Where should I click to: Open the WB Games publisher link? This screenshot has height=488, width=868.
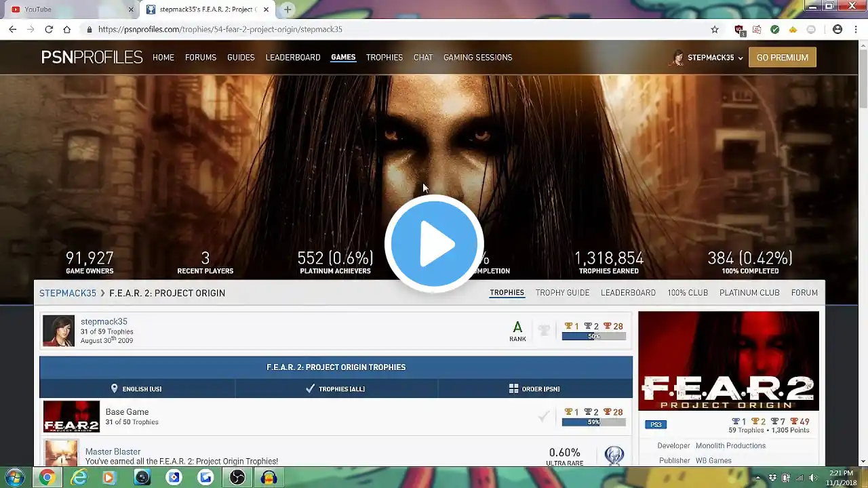pos(713,461)
